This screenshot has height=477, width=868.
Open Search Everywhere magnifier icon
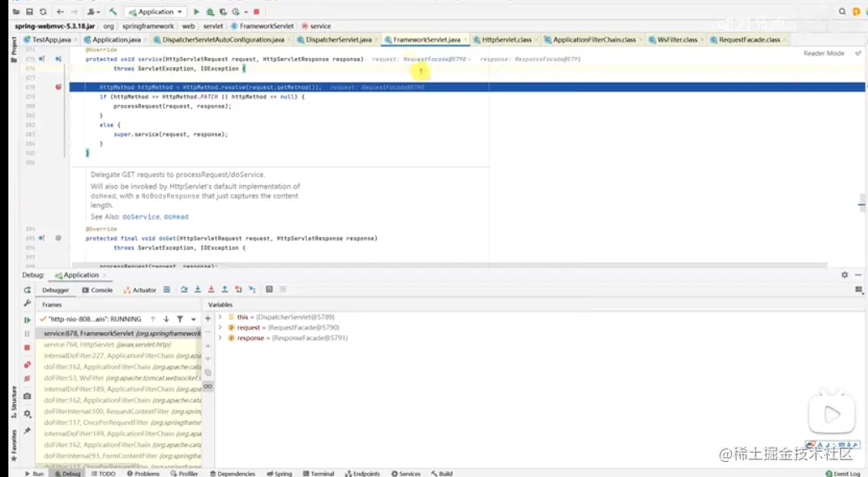[x=842, y=12]
